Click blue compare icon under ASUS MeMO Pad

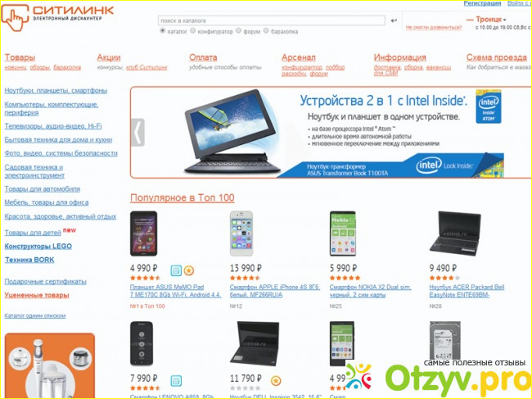[x=176, y=270]
